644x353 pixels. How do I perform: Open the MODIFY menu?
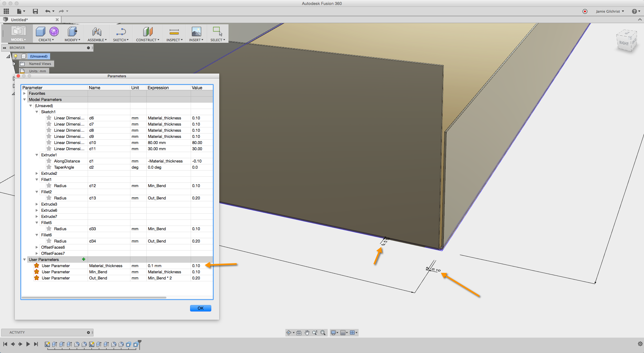tap(72, 40)
